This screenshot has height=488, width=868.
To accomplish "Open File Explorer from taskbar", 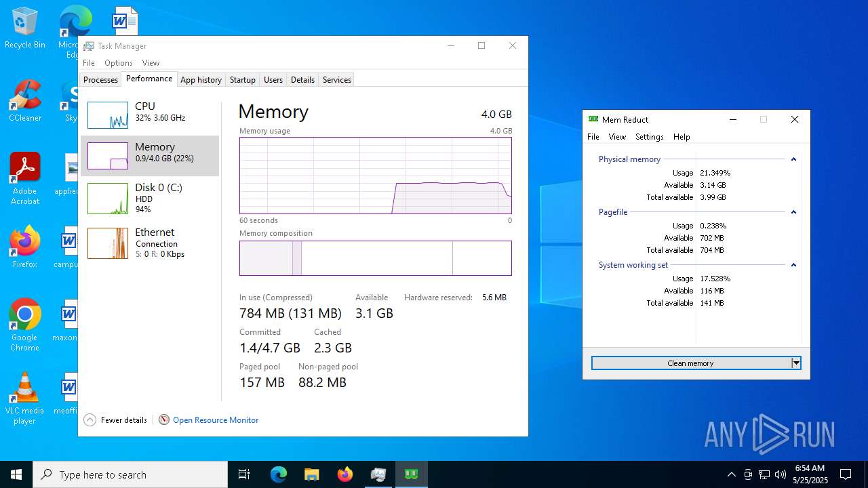I will click(x=312, y=474).
